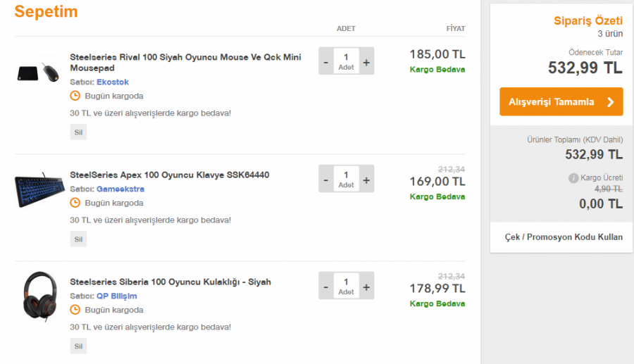This screenshot has height=364, width=634.
Task: Open Siberia 100 headset thumbnail image
Action: pos(39,296)
